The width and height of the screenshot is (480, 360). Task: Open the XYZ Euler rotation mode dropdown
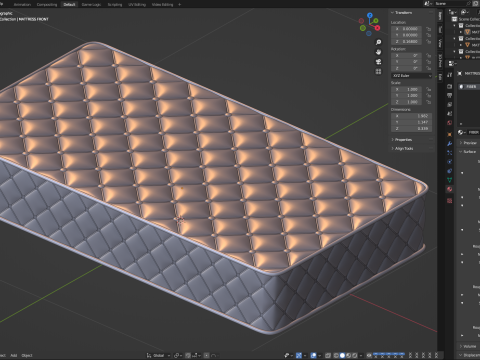[x=412, y=76]
